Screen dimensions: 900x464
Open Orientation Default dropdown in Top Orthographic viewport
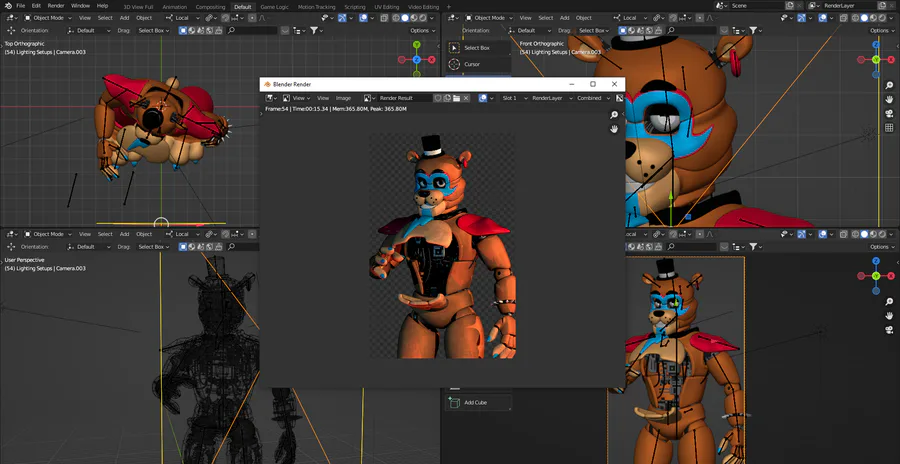(x=88, y=30)
